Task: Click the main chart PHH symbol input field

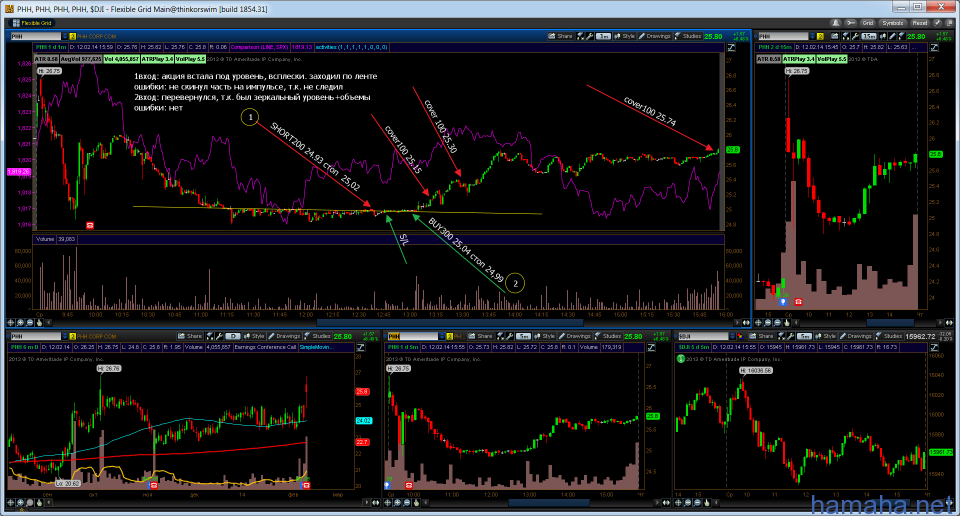Action: click(x=36, y=37)
